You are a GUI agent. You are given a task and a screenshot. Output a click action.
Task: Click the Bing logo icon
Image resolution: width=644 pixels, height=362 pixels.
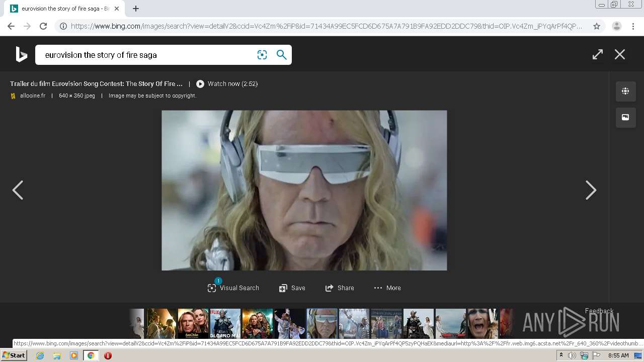pos(21,54)
